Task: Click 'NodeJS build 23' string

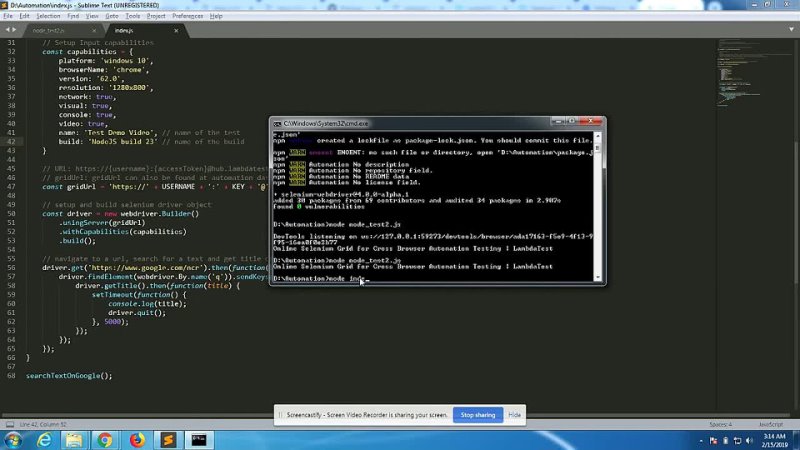Action: 123,141
